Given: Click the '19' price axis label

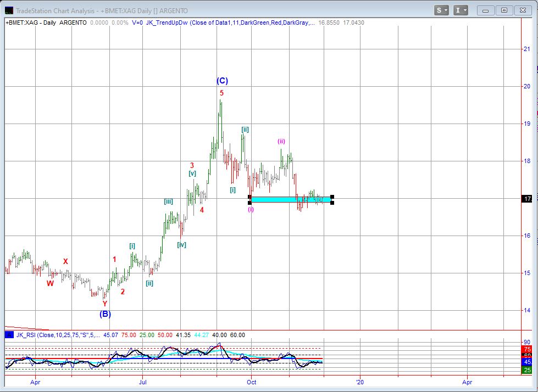Looking at the screenshot, I should tap(526, 124).
